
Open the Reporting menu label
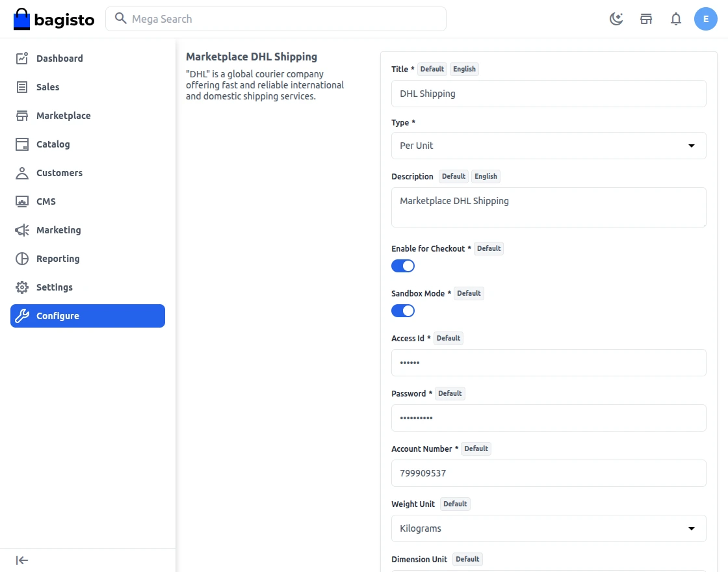click(x=58, y=259)
